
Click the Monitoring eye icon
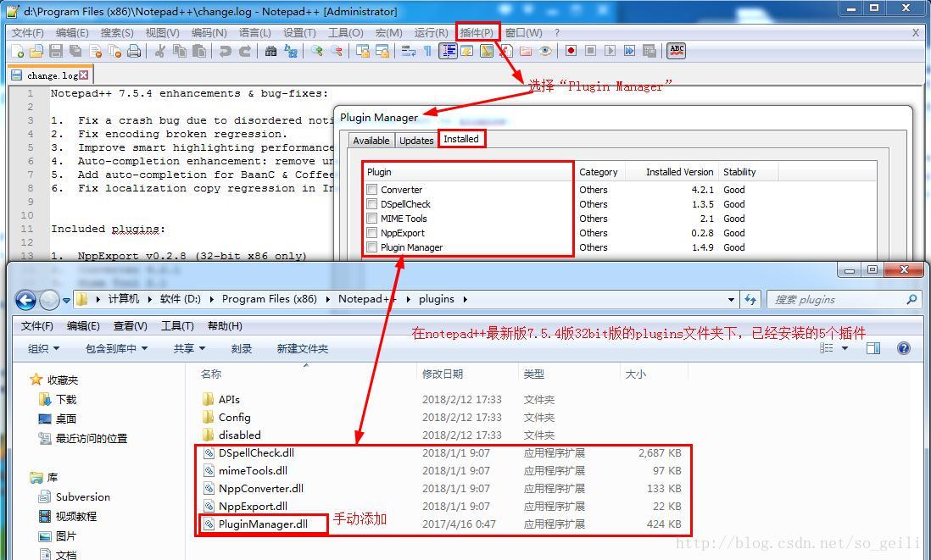[x=545, y=51]
